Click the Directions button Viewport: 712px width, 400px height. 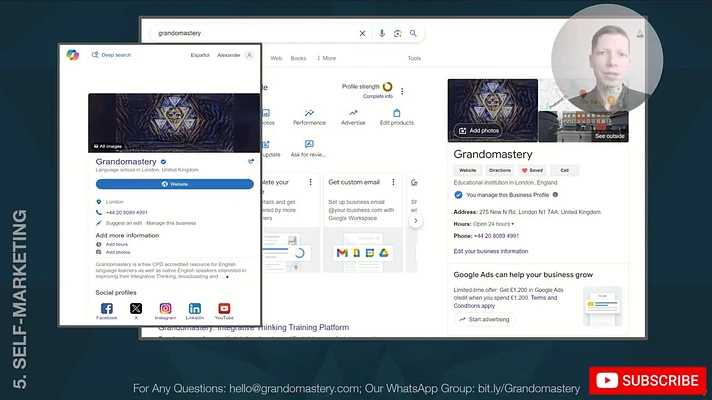click(x=499, y=170)
